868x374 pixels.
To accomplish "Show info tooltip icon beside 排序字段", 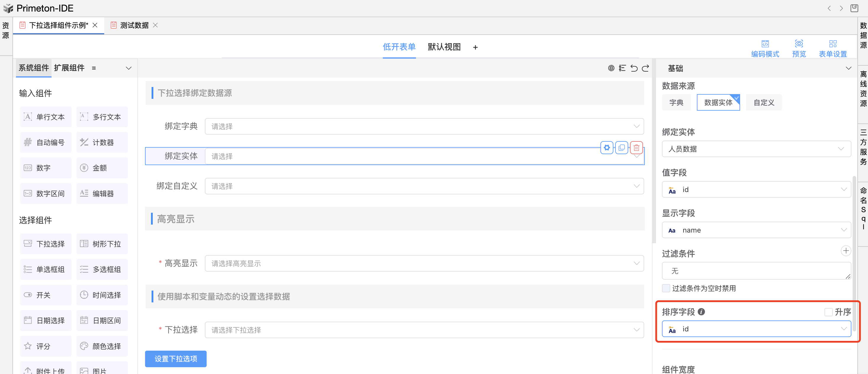I will [x=701, y=312].
